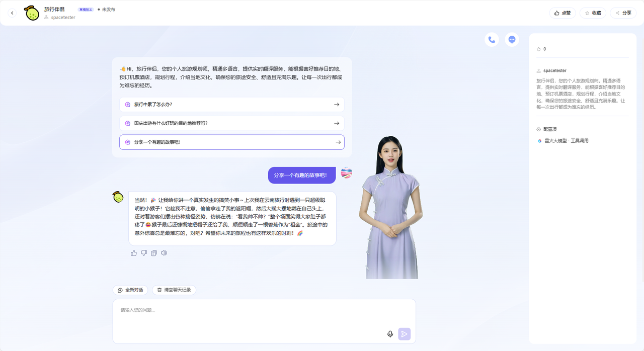Viewport: 644px width, 351px height.
Task: Clear history with 清空聊天记录
Action: (174, 290)
